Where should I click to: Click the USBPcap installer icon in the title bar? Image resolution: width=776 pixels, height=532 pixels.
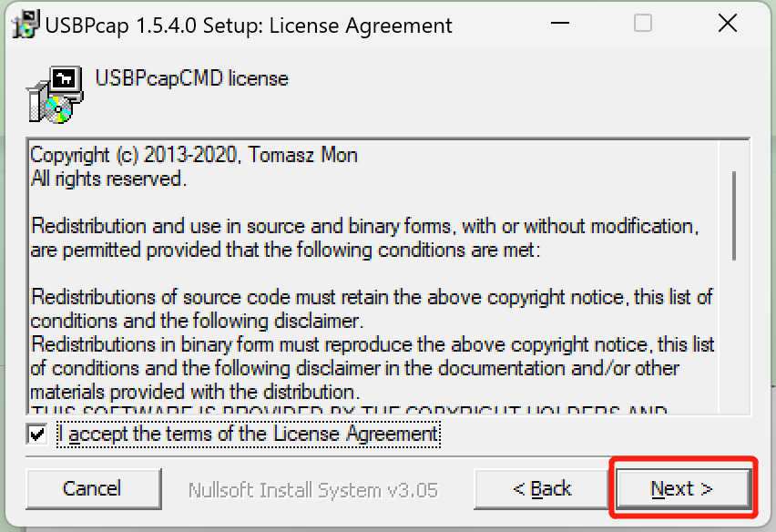(25, 23)
